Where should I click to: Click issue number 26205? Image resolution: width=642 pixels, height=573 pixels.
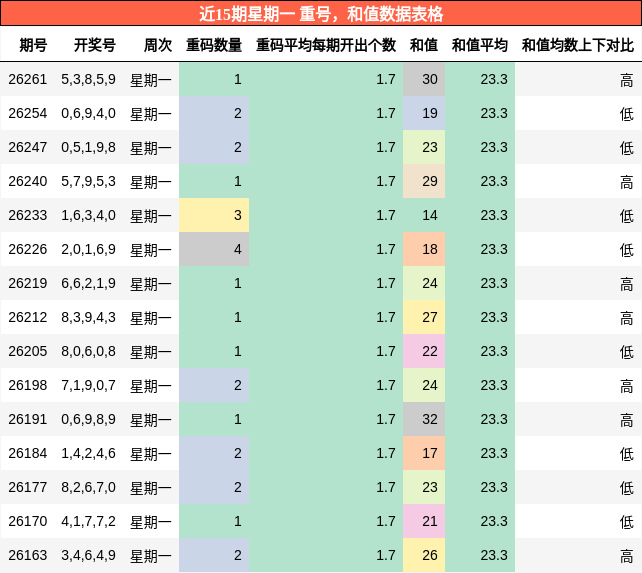pyautogui.click(x=28, y=351)
